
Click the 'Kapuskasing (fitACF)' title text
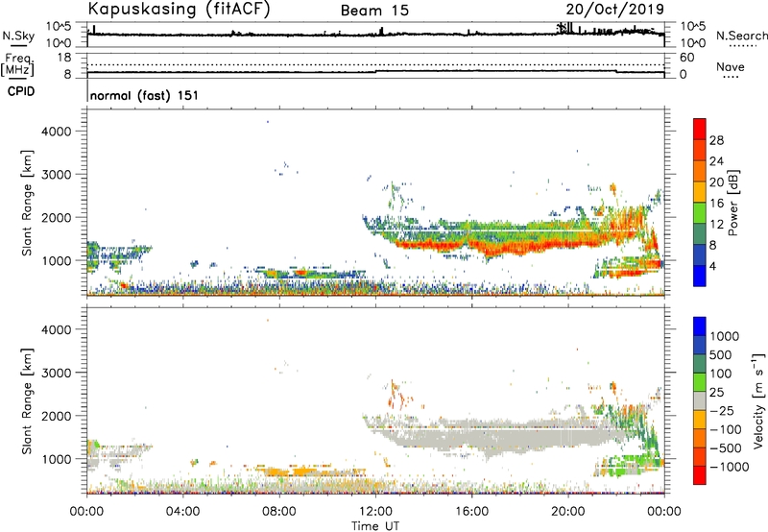(180, 10)
